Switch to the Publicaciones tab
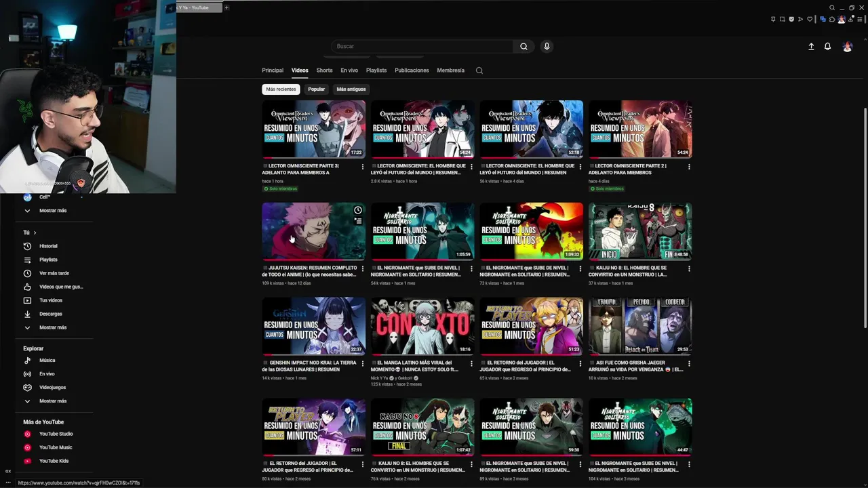This screenshot has height=488, width=868. pyautogui.click(x=412, y=70)
